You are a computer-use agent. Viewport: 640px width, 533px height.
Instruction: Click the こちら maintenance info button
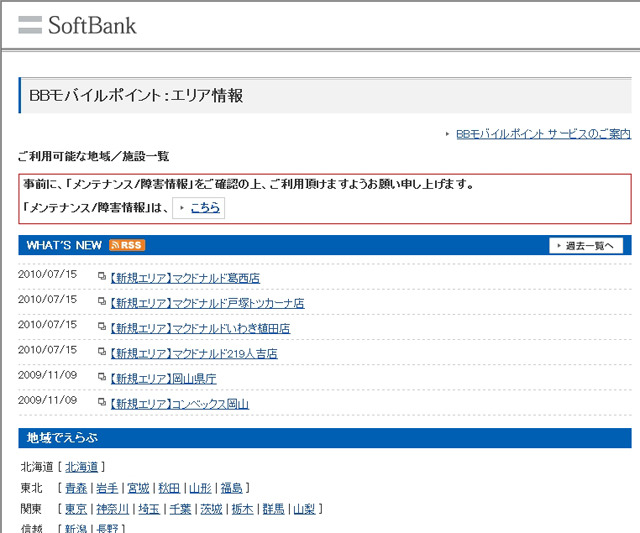[x=198, y=208]
